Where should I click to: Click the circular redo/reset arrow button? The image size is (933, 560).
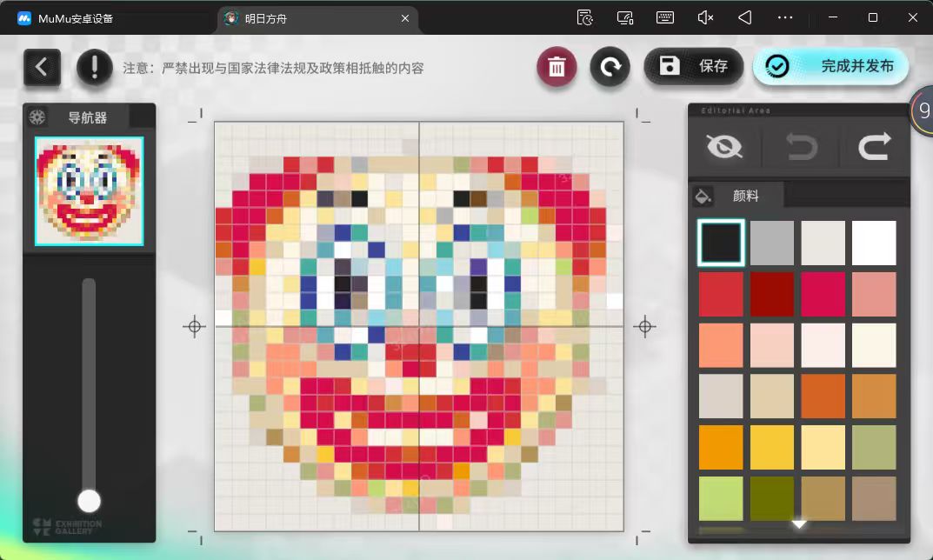[x=610, y=67]
